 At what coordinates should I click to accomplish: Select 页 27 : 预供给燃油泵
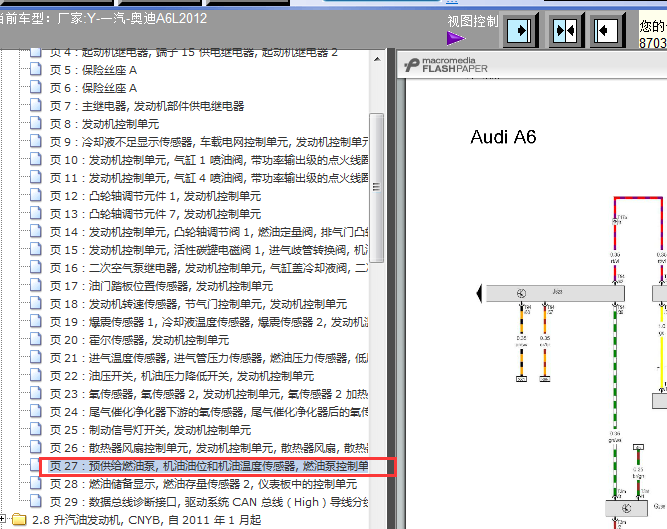(x=209, y=466)
